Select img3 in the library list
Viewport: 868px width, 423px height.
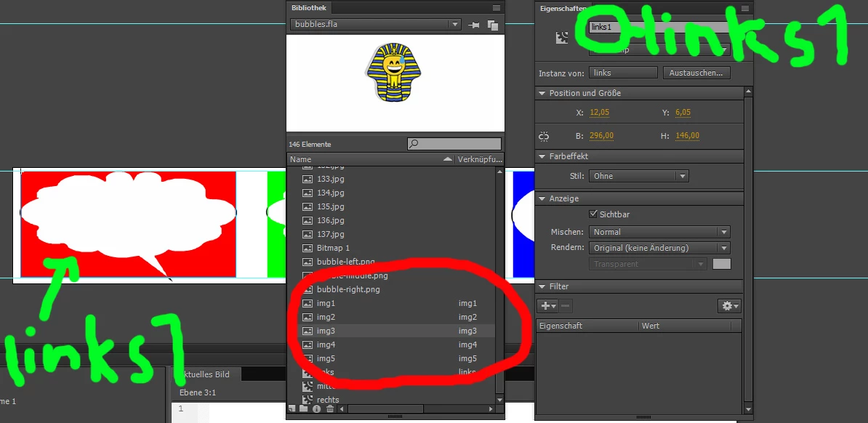392,331
